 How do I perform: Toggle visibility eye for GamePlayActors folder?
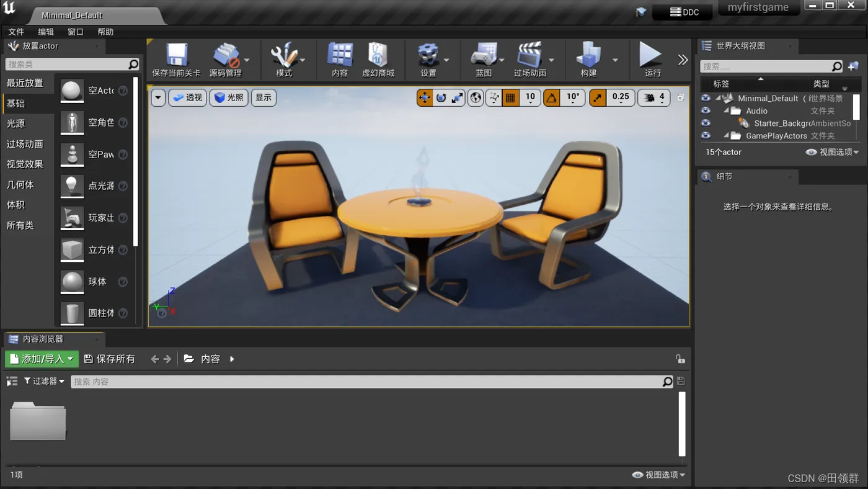pyautogui.click(x=706, y=135)
